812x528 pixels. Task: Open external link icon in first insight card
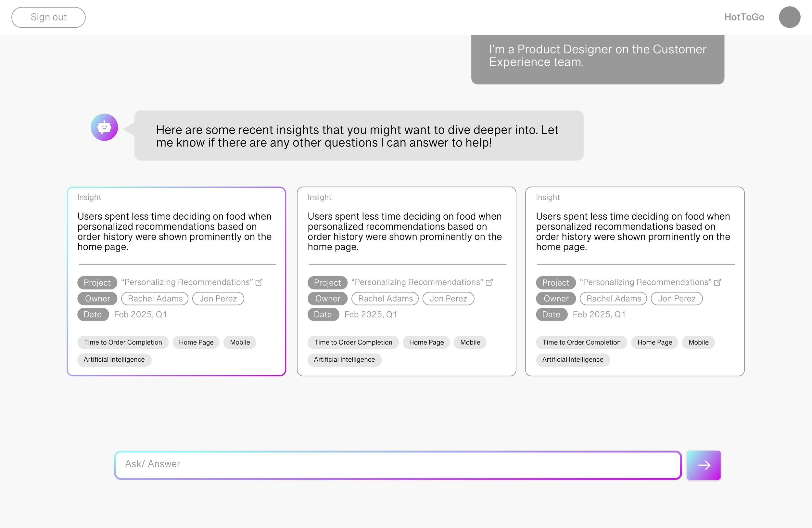click(x=259, y=282)
